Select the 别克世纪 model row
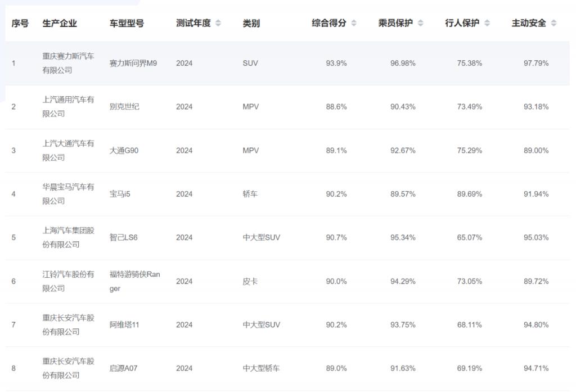This screenshot has width=576, height=392. [x=124, y=107]
